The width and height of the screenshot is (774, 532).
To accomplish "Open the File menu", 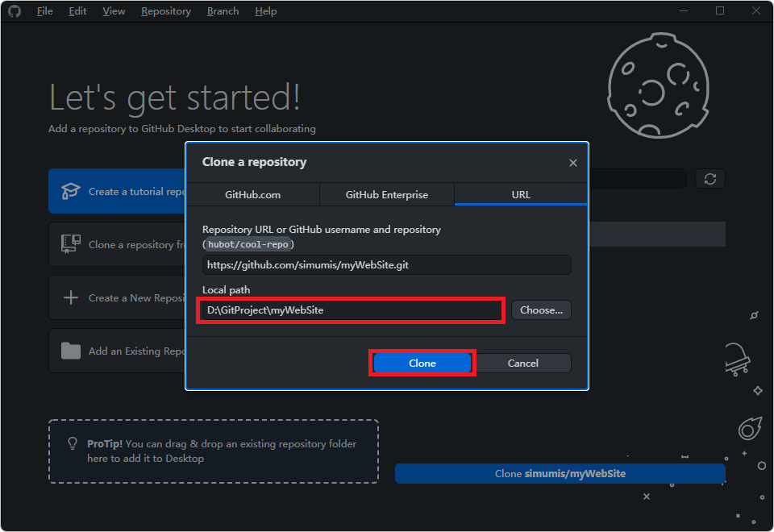I will (44, 11).
